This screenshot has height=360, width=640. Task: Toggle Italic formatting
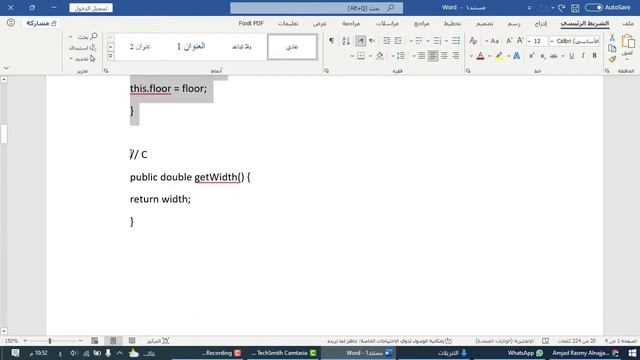click(x=583, y=56)
